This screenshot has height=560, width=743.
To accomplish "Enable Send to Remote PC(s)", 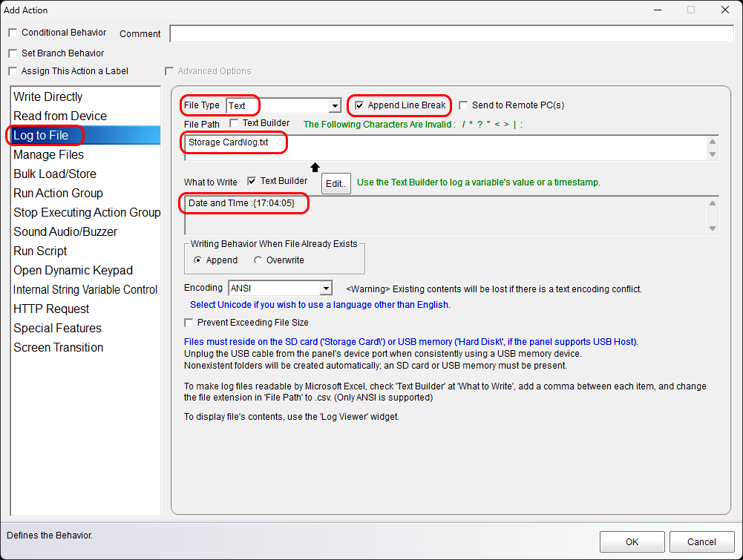I will 463,105.
